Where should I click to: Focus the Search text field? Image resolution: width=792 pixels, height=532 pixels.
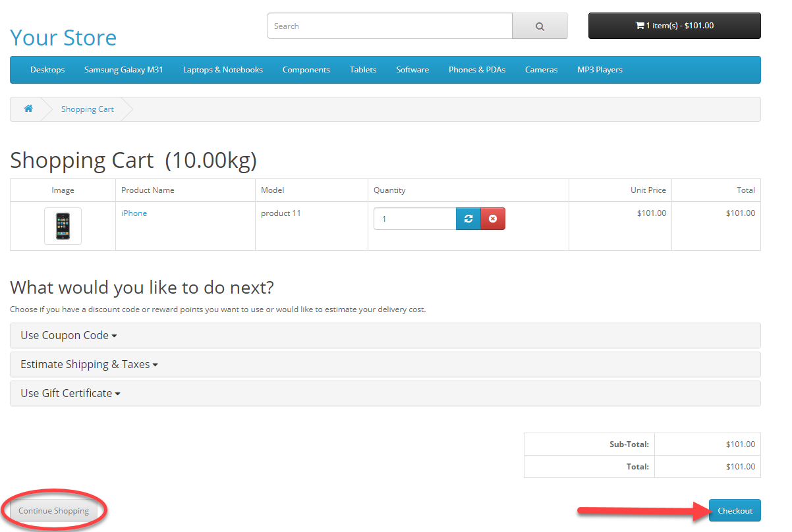[389, 26]
